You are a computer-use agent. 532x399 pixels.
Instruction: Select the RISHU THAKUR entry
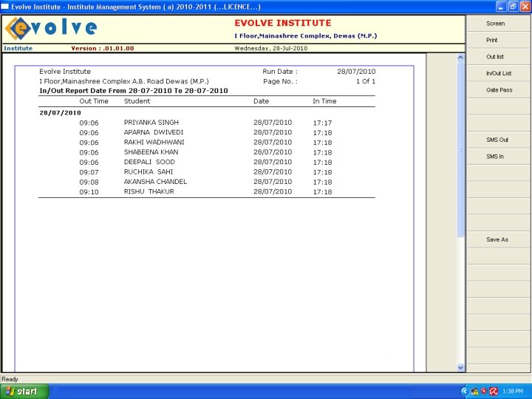(149, 191)
